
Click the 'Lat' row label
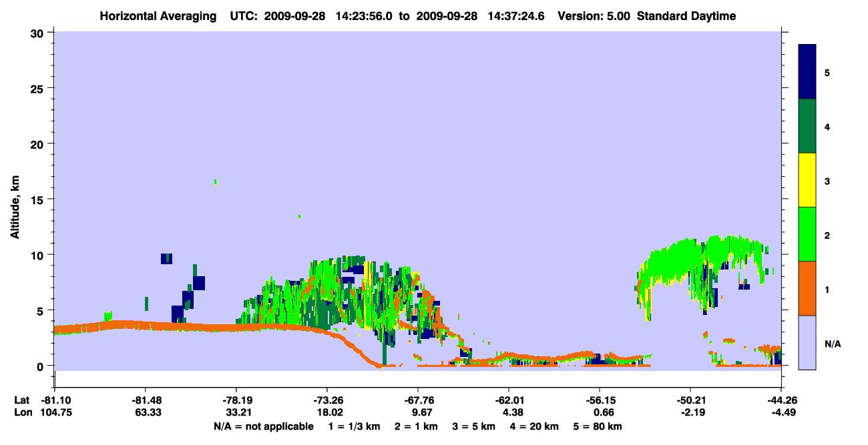tap(21, 400)
